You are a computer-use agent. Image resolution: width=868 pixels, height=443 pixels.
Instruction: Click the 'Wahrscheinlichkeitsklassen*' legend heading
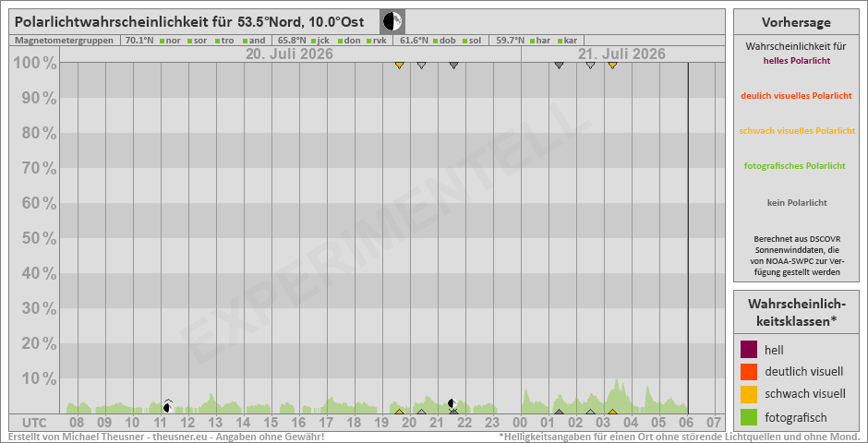796,313
